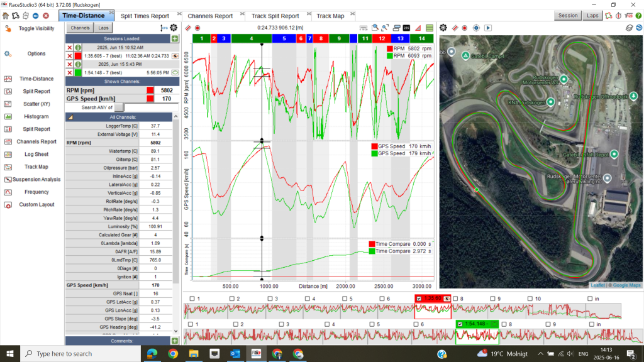Click the scroll-down arrow of the channels list

point(176,331)
